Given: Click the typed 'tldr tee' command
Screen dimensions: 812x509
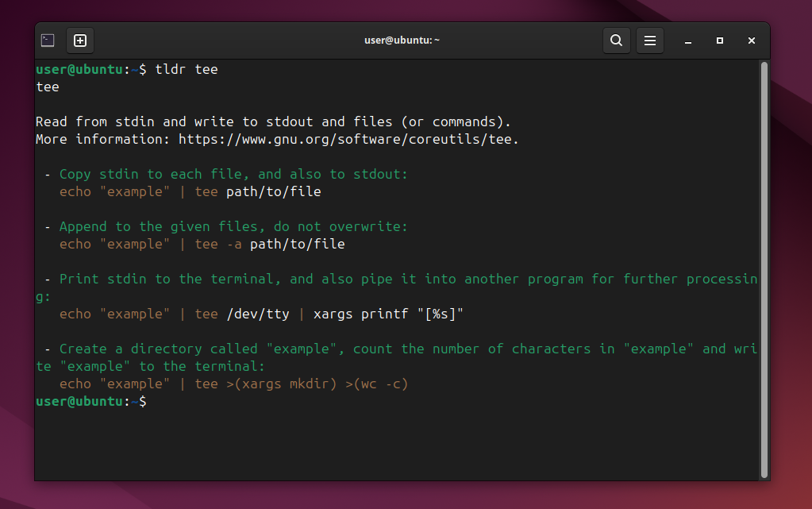Looking at the screenshot, I should (x=187, y=70).
